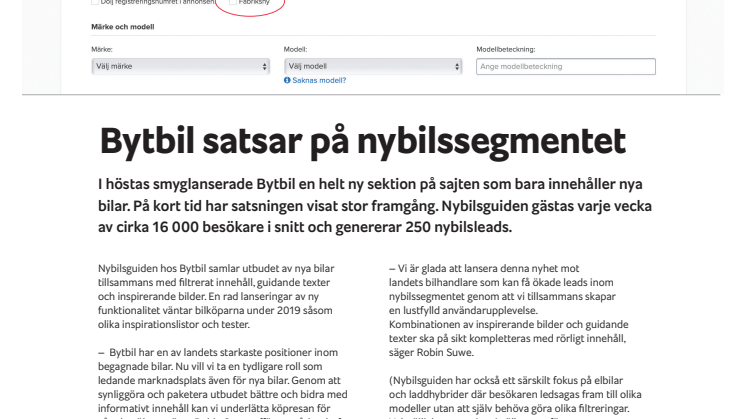Select the Märke och modell section heading
The height and width of the screenshot is (419, 746).
coord(123,27)
